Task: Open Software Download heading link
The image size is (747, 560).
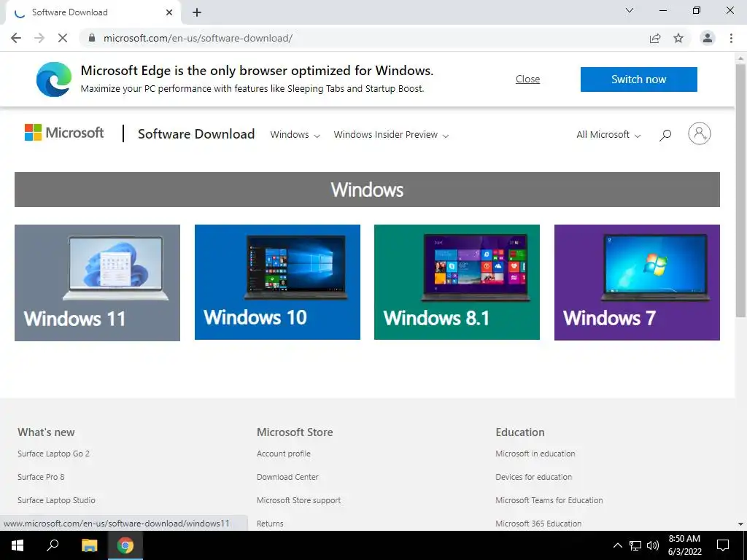Action: [196, 134]
